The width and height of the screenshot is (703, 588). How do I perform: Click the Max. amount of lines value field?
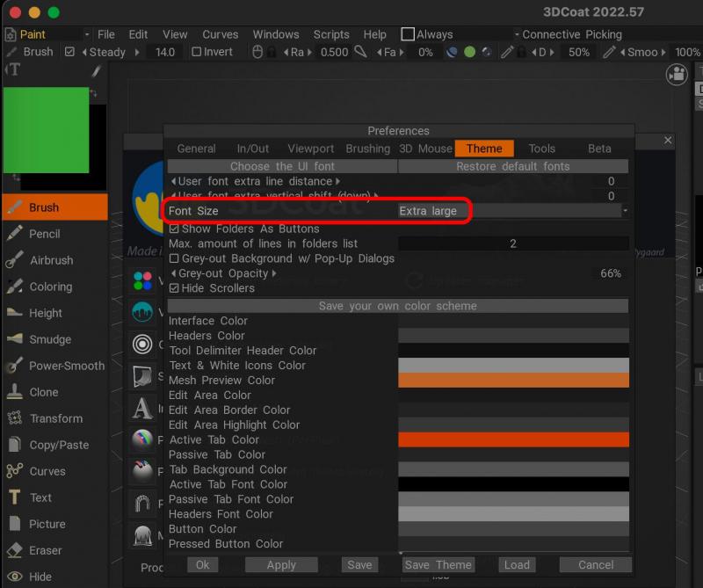pos(513,243)
